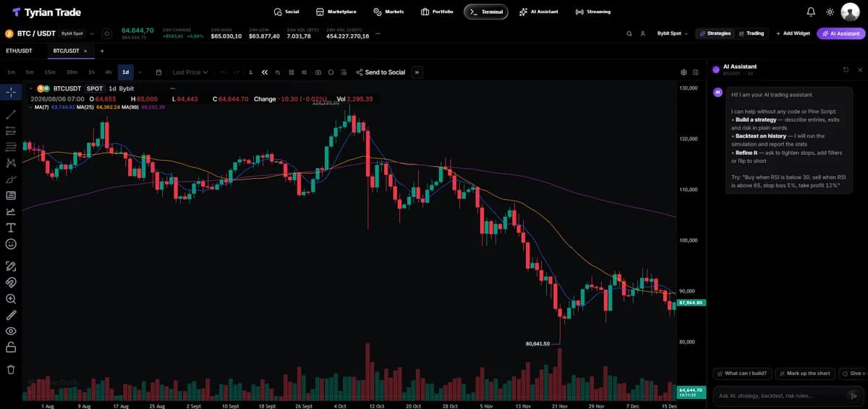Image resolution: width=868 pixels, height=409 pixels.
Task: Toggle chart side panel layout icon
Action: click(x=696, y=72)
